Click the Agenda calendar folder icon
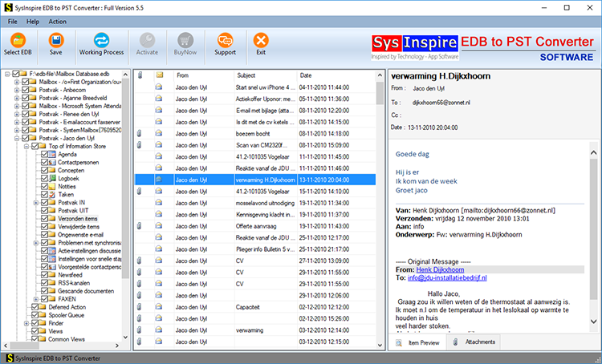 (x=53, y=154)
